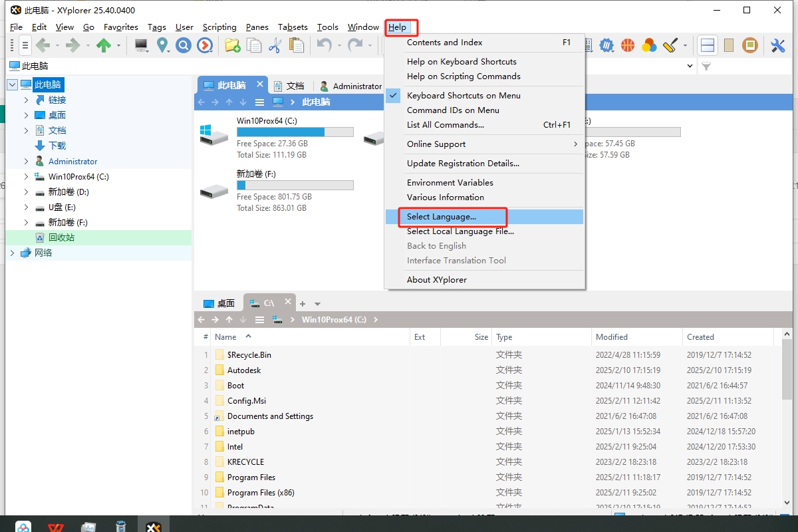Choose Various Information from the Help menu
This screenshot has width=798, height=532.
pyautogui.click(x=484, y=198)
